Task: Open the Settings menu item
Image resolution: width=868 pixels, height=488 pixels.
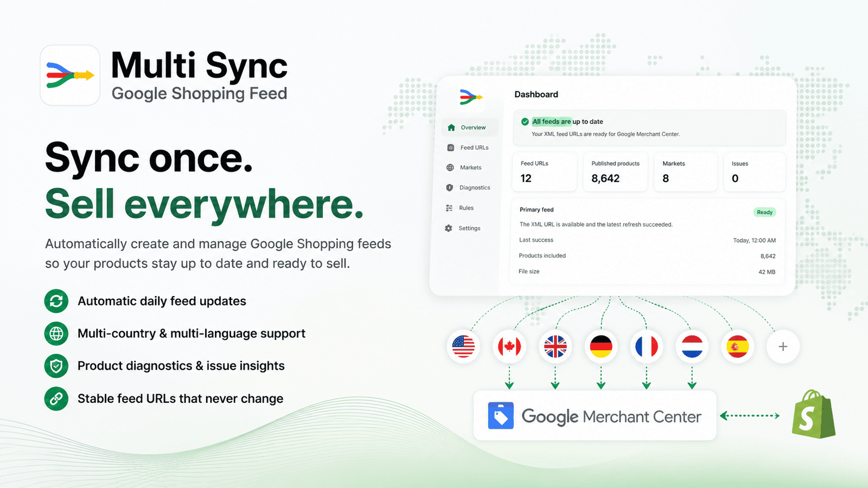Action: coord(463,228)
